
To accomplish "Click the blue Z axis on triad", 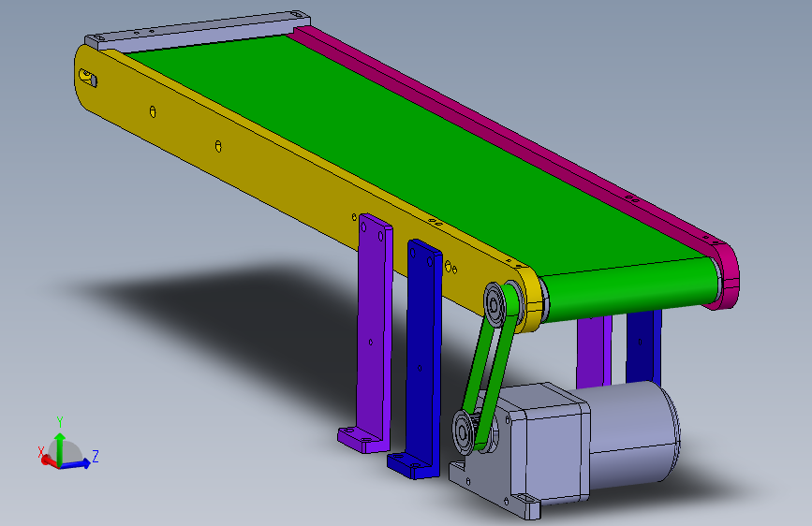I will pos(77,464).
